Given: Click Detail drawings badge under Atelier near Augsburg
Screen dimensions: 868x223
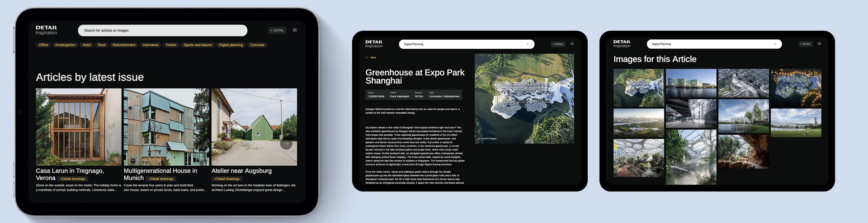Looking at the screenshot, I should pyautogui.click(x=227, y=179).
